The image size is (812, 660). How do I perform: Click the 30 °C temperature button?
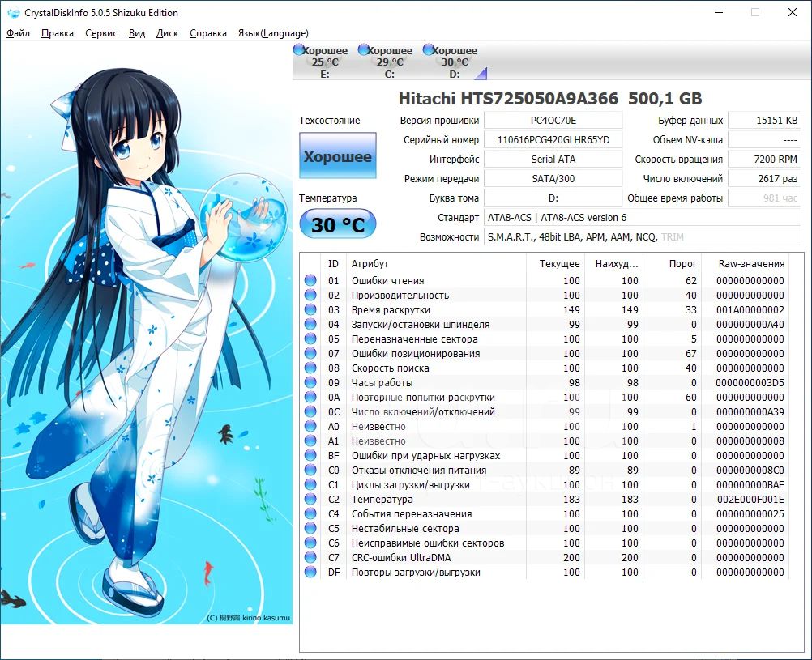338,224
